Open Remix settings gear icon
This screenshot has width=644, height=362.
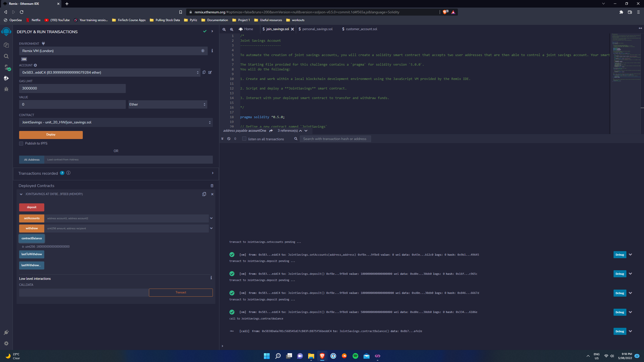pyautogui.click(x=6, y=343)
